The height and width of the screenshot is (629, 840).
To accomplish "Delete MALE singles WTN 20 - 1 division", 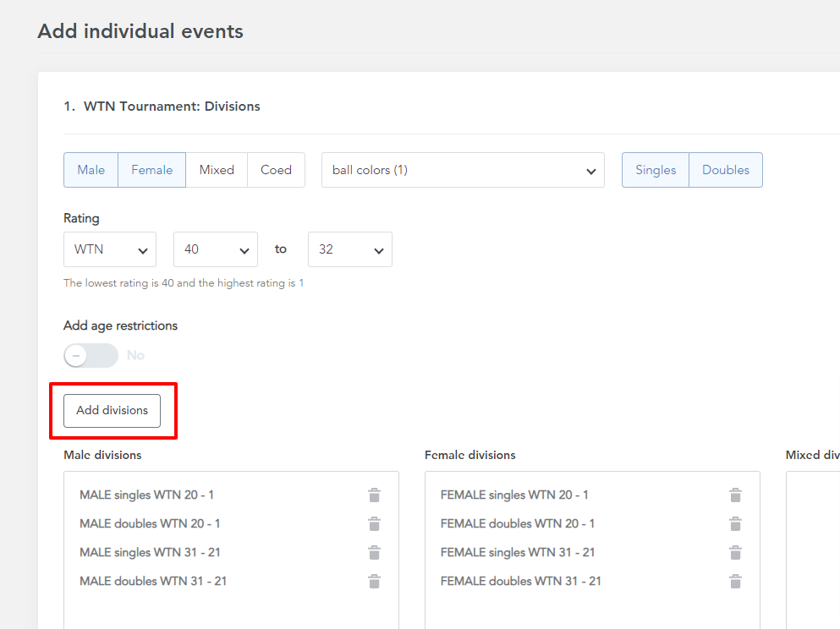I will point(375,495).
